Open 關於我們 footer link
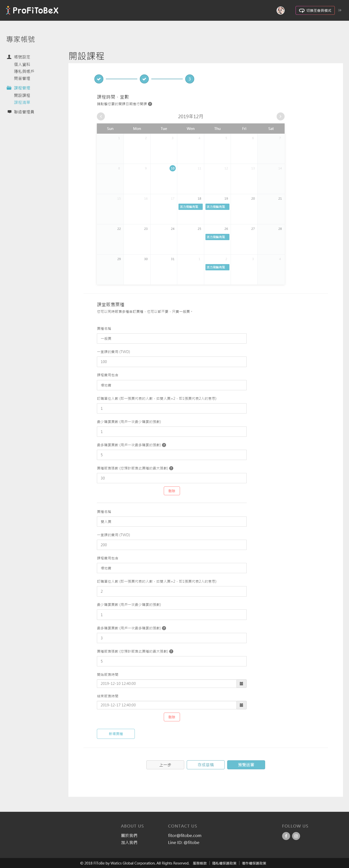349x868 pixels. [129, 835]
